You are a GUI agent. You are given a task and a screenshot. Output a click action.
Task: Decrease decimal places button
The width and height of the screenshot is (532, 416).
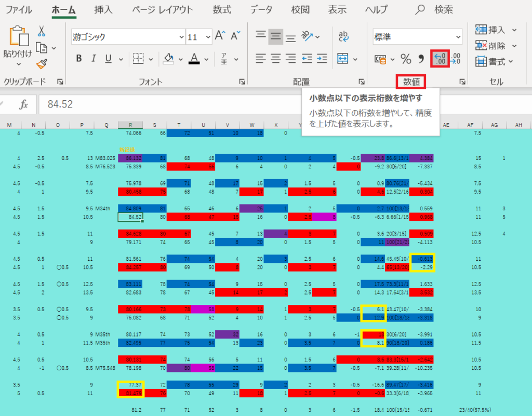[x=455, y=59]
